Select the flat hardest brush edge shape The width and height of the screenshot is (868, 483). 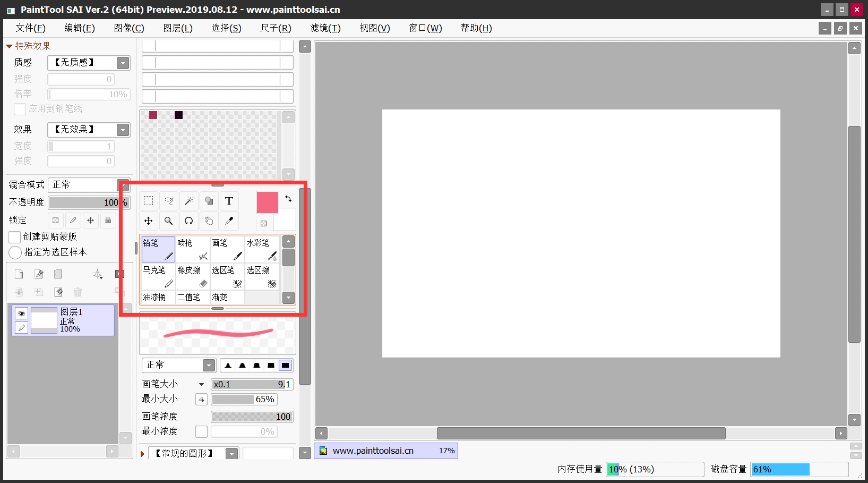tap(285, 365)
